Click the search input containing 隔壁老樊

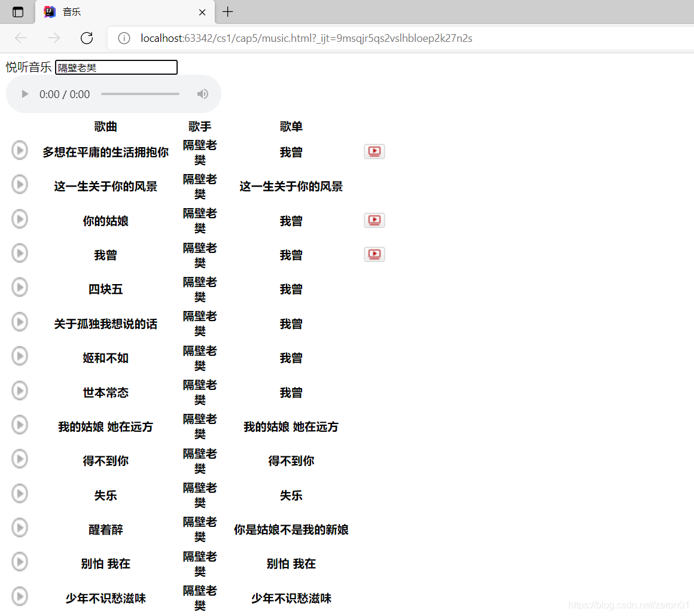tap(116, 67)
